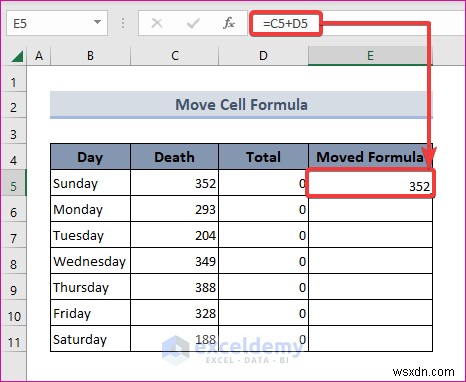466x382 pixels.
Task: Select the 'Tuesday' cell
Action: click(90, 235)
